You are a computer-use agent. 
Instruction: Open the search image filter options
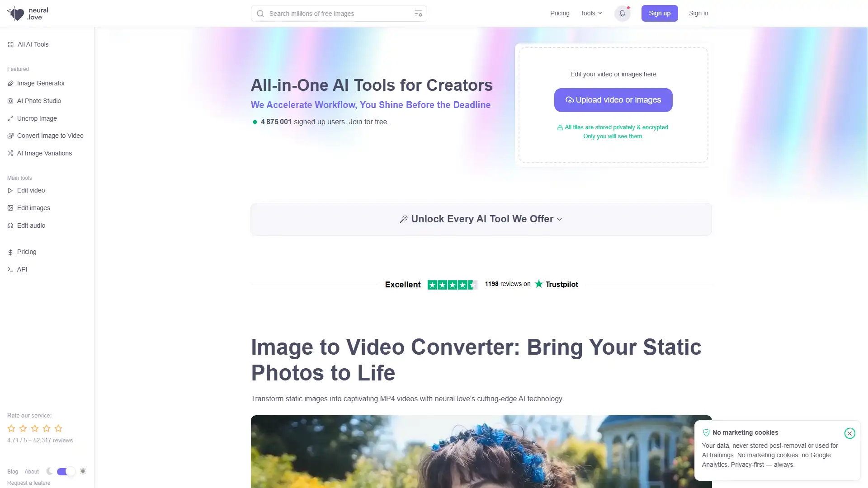[x=418, y=13]
